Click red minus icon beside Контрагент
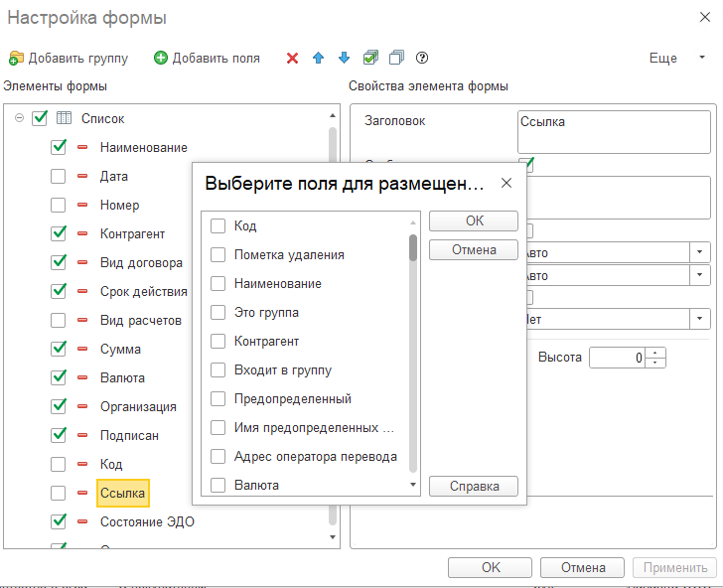The image size is (723, 588). click(82, 233)
